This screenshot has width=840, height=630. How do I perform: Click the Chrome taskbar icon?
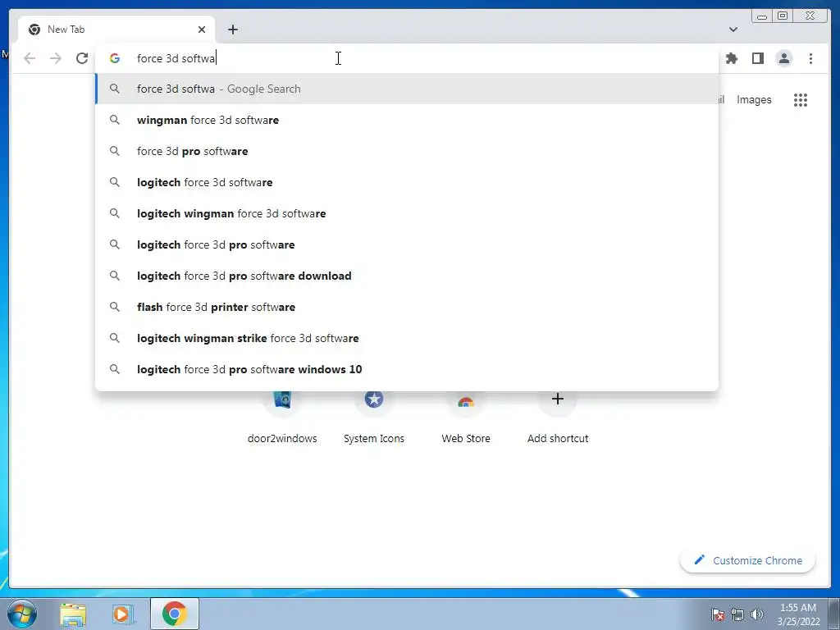coord(175,614)
